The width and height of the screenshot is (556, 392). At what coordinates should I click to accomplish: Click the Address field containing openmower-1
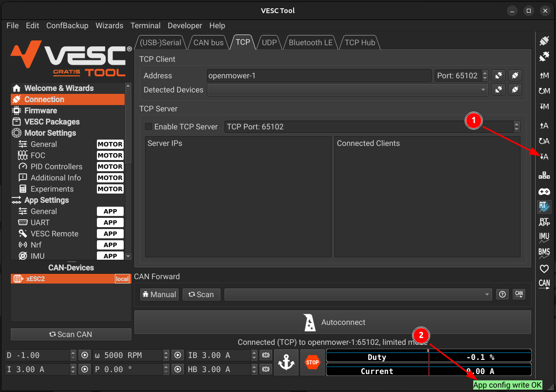click(319, 76)
